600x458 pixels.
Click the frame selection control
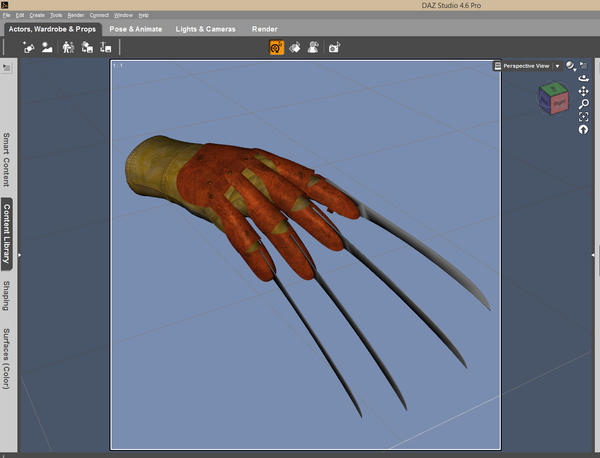[x=583, y=117]
